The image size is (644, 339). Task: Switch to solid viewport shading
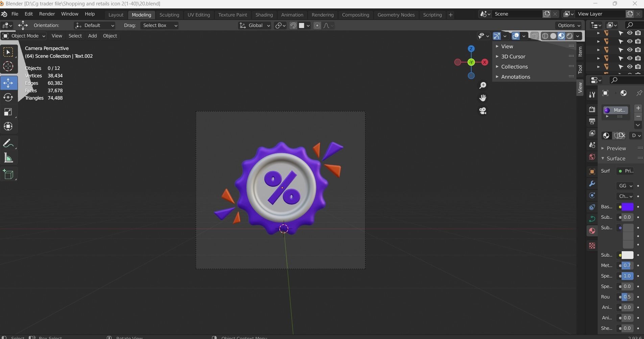(x=553, y=36)
